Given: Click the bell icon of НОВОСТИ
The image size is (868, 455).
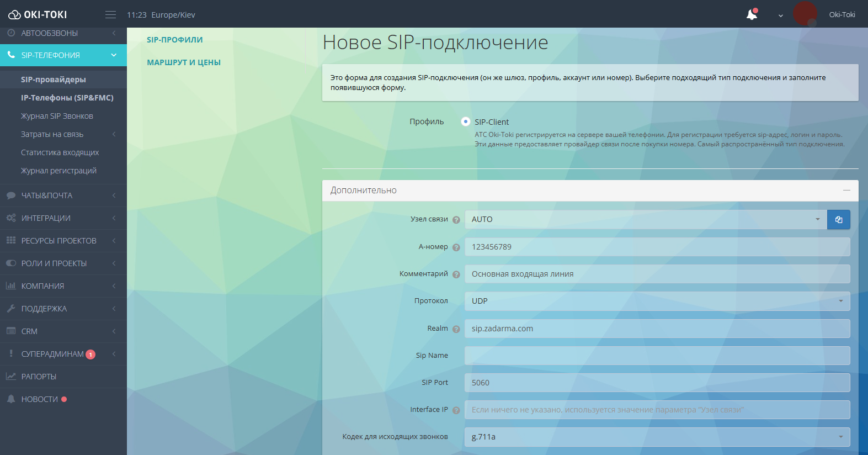Looking at the screenshot, I should [x=11, y=399].
